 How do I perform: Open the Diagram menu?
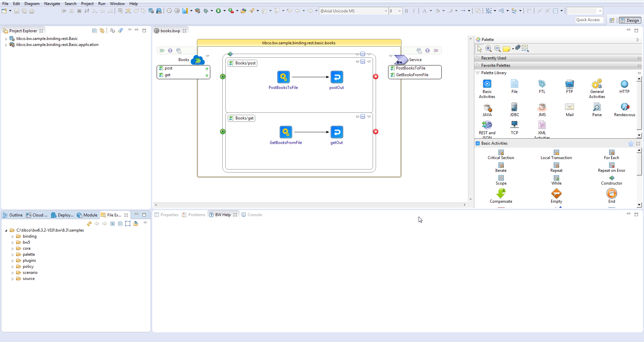click(32, 4)
